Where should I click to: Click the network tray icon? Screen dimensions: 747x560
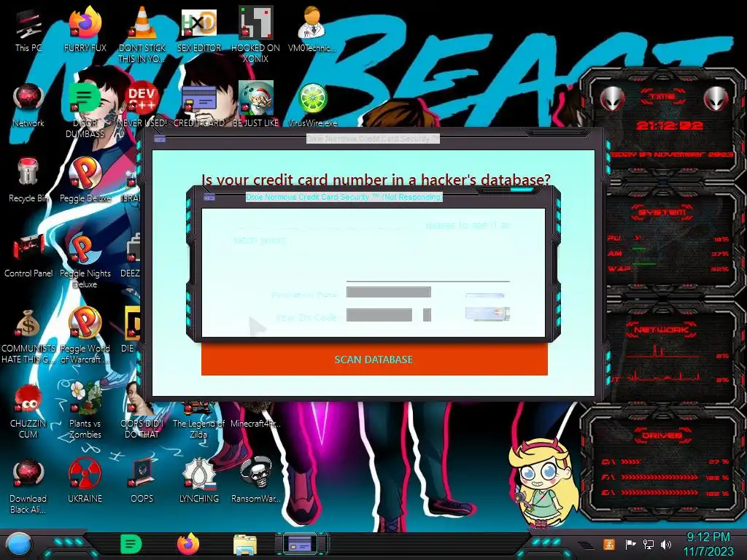coord(649,545)
